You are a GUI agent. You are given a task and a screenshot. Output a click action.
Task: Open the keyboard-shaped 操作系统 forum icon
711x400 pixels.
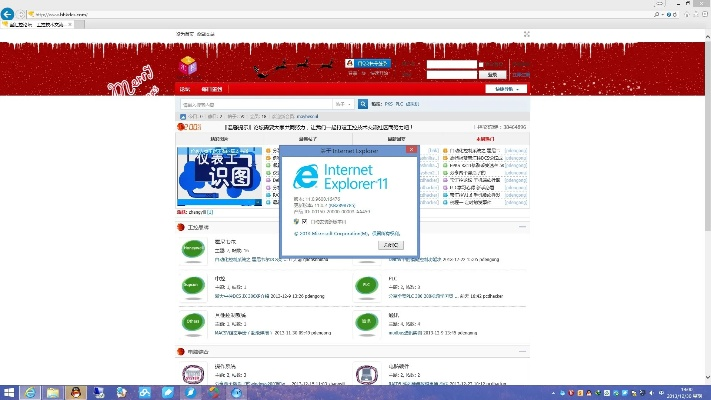tap(193, 375)
